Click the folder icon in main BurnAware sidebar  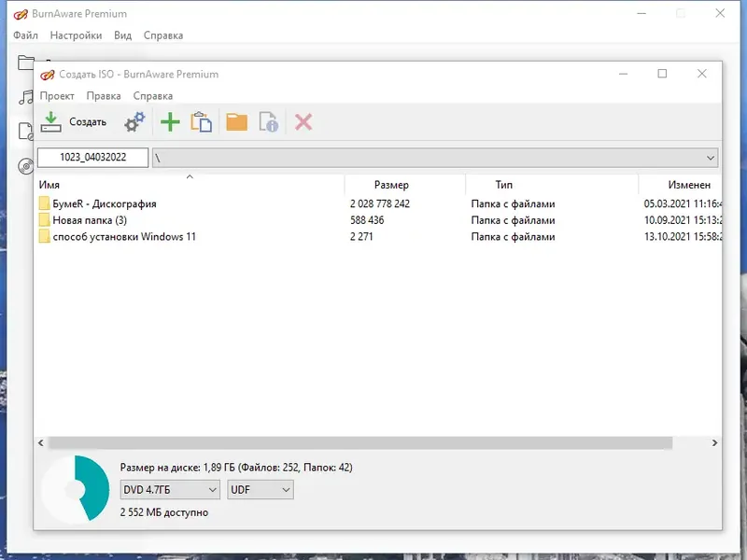pos(26,63)
